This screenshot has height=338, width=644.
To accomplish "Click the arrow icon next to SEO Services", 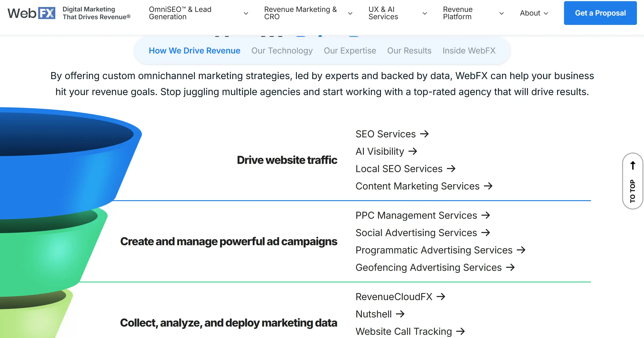I will (424, 134).
